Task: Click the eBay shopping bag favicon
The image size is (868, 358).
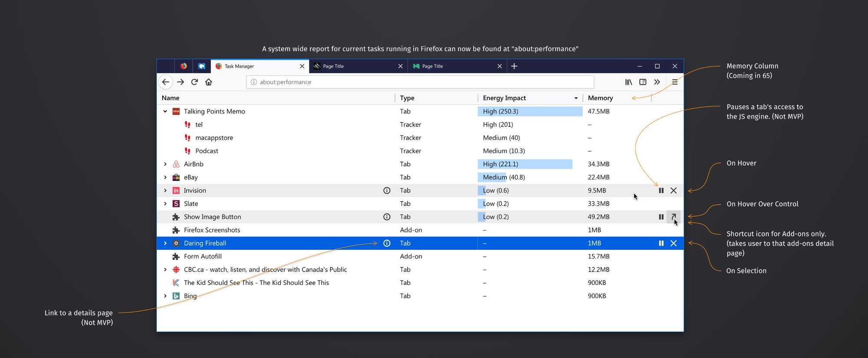Action: (x=176, y=177)
